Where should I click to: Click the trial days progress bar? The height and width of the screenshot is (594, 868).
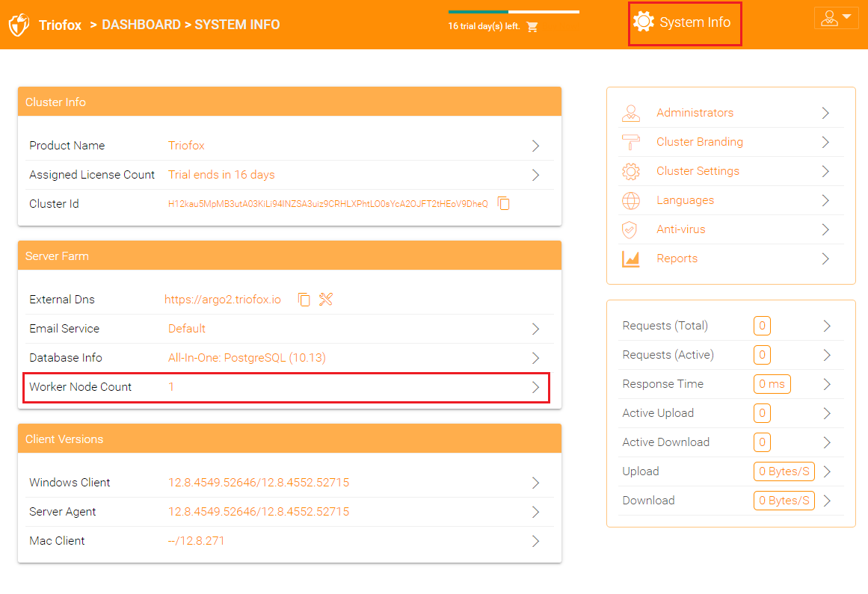coord(514,12)
